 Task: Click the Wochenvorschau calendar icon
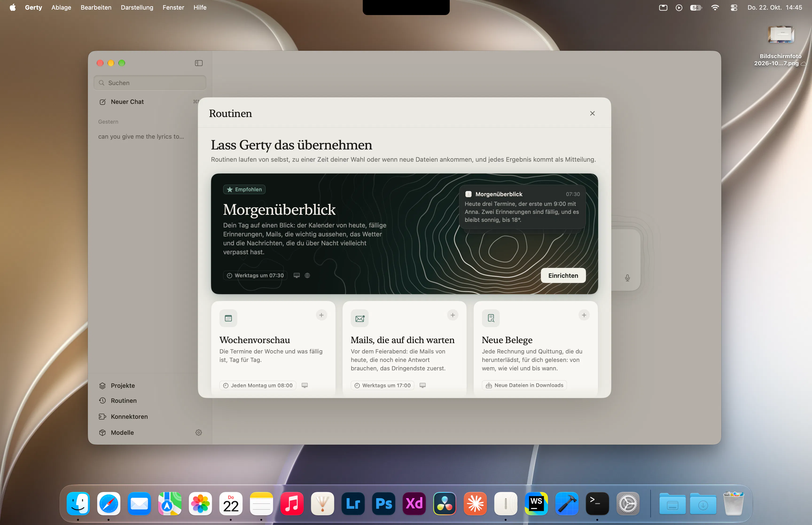(228, 318)
